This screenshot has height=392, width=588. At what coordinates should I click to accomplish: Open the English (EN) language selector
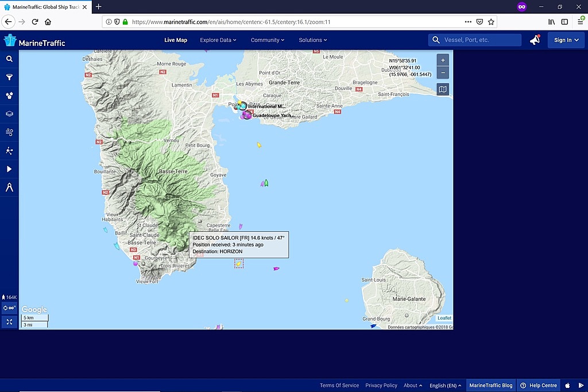[445, 385]
